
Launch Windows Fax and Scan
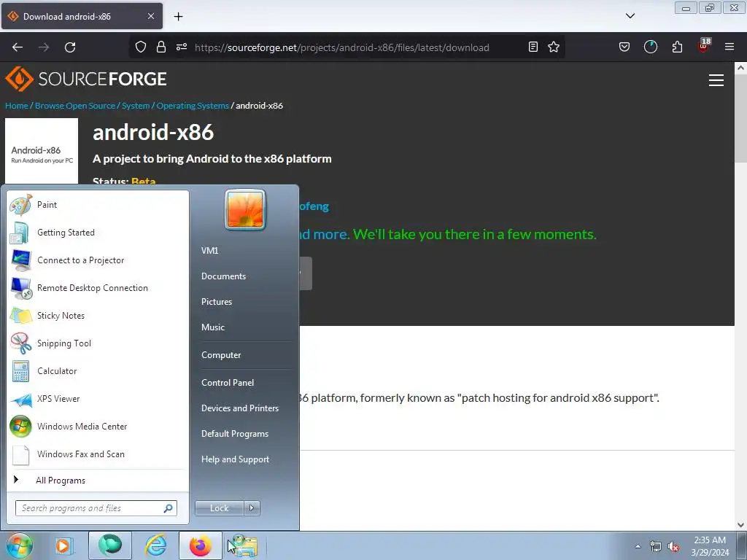click(x=97, y=454)
